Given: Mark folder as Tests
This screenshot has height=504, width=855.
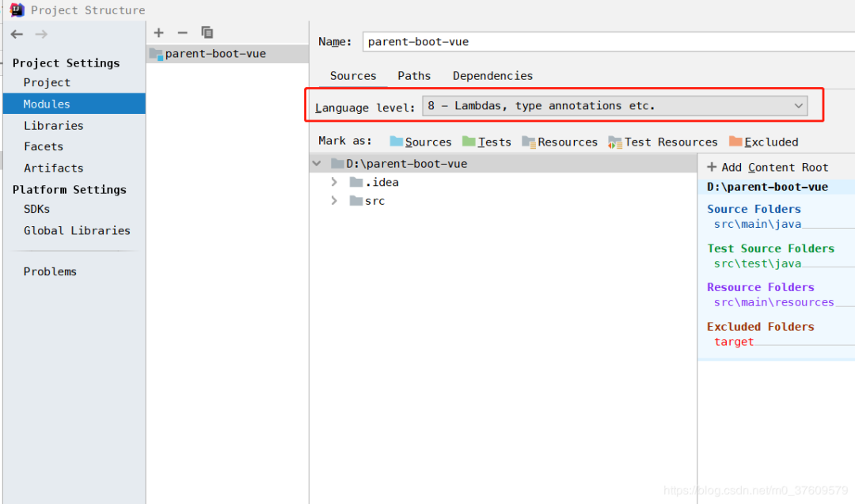Looking at the screenshot, I should (486, 142).
